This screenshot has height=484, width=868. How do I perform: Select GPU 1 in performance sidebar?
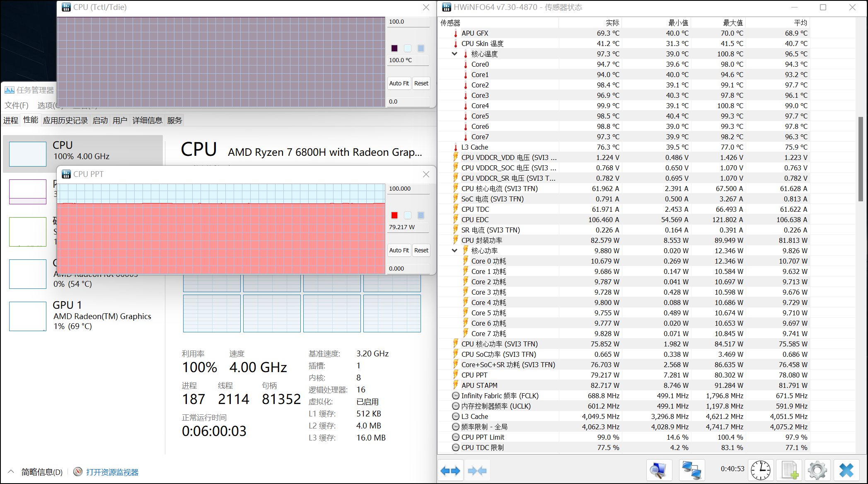point(83,316)
